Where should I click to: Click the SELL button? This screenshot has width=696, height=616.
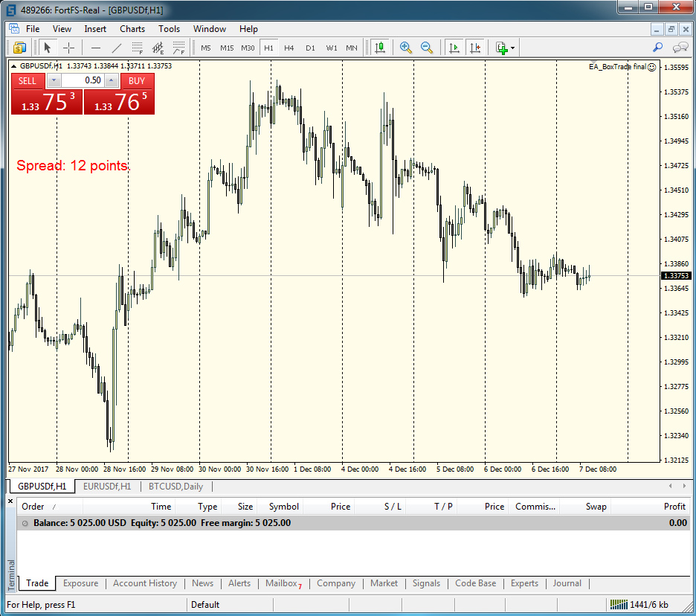click(x=28, y=80)
